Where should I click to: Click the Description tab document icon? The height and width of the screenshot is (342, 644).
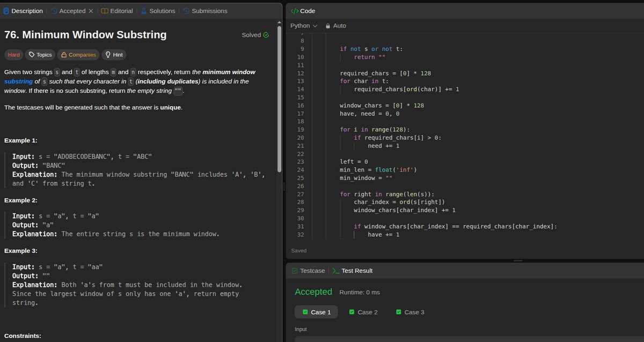(x=6, y=11)
